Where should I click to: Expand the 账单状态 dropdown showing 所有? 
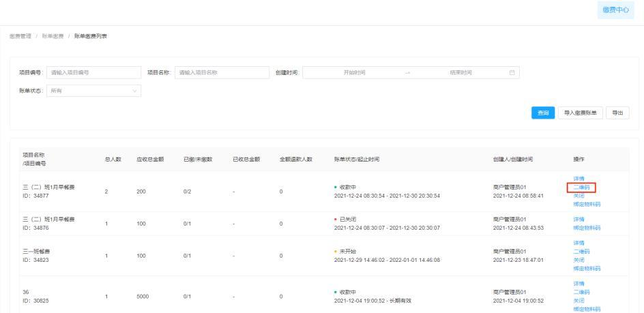(x=93, y=91)
